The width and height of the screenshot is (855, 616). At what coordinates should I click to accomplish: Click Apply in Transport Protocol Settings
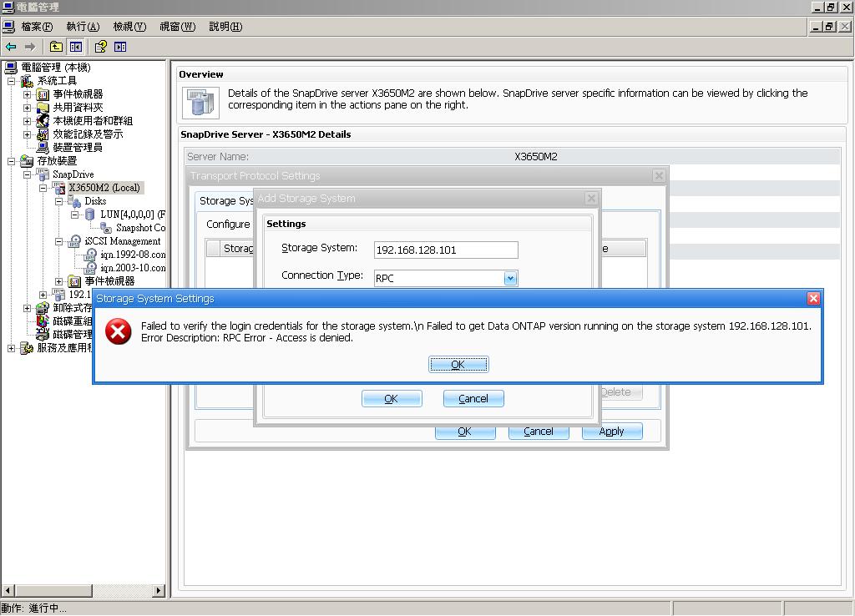pos(612,432)
